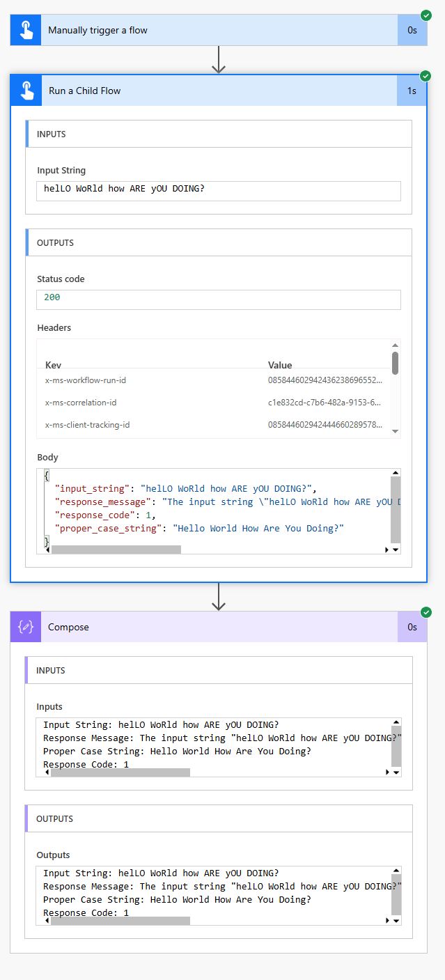Collapse the Compose step header

219,627
